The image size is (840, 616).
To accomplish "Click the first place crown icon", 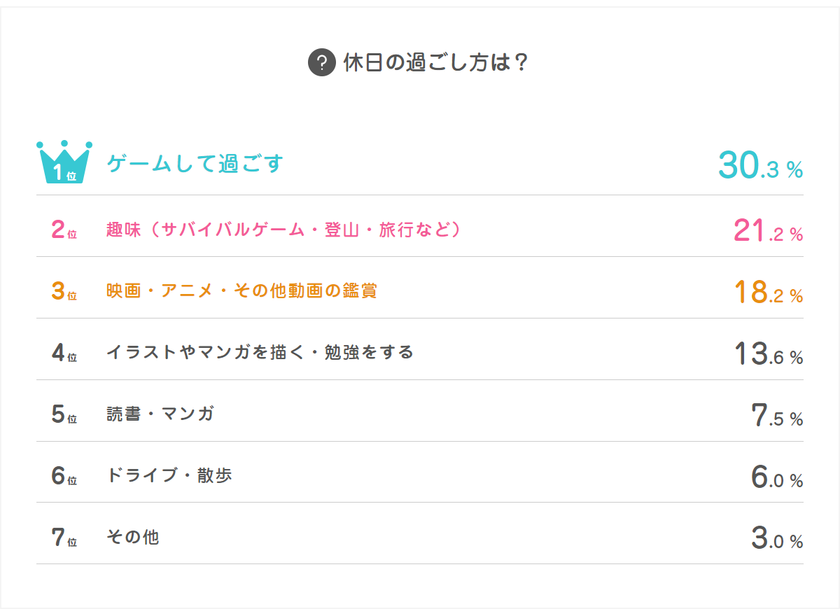I will pyautogui.click(x=64, y=163).
